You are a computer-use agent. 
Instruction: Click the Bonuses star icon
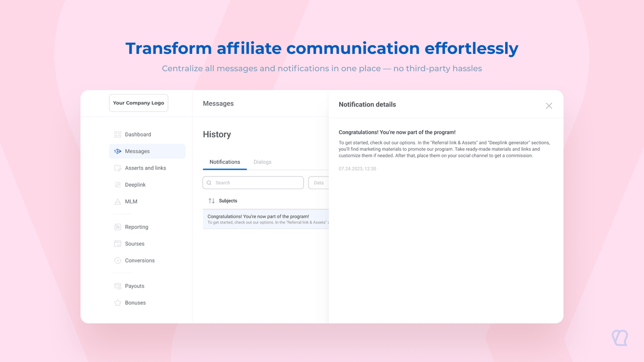[118, 303]
